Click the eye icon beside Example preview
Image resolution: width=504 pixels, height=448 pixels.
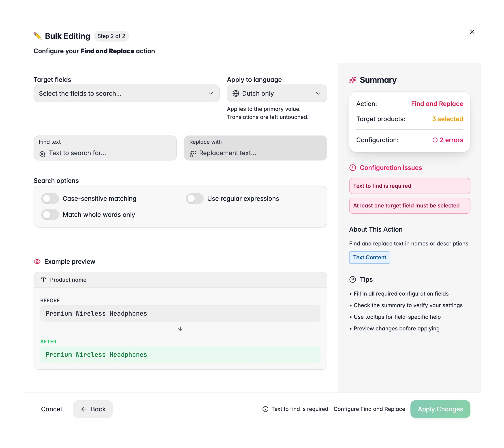(37, 262)
